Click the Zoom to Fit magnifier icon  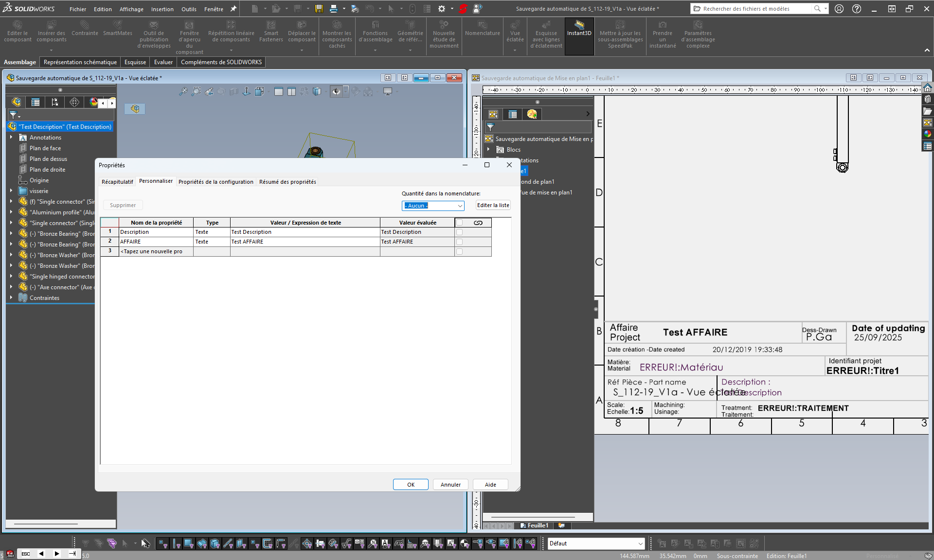coord(183,91)
